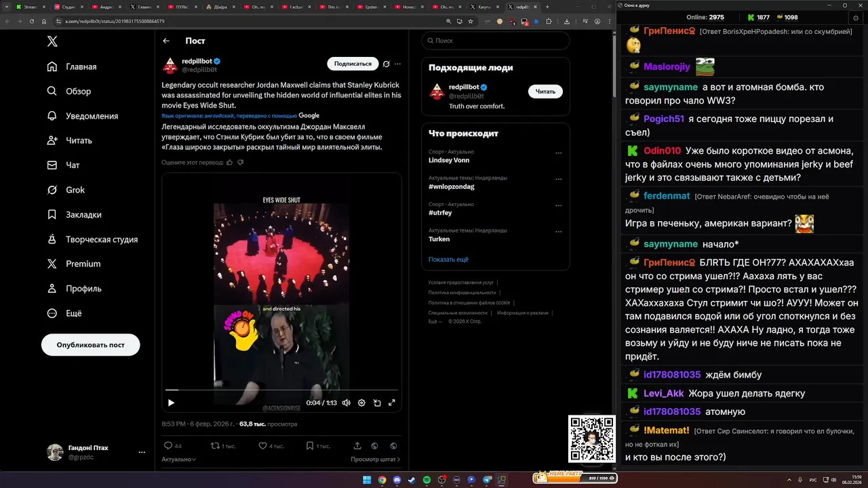Enter video fullscreen mode
The image size is (868, 488).
(391, 403)
